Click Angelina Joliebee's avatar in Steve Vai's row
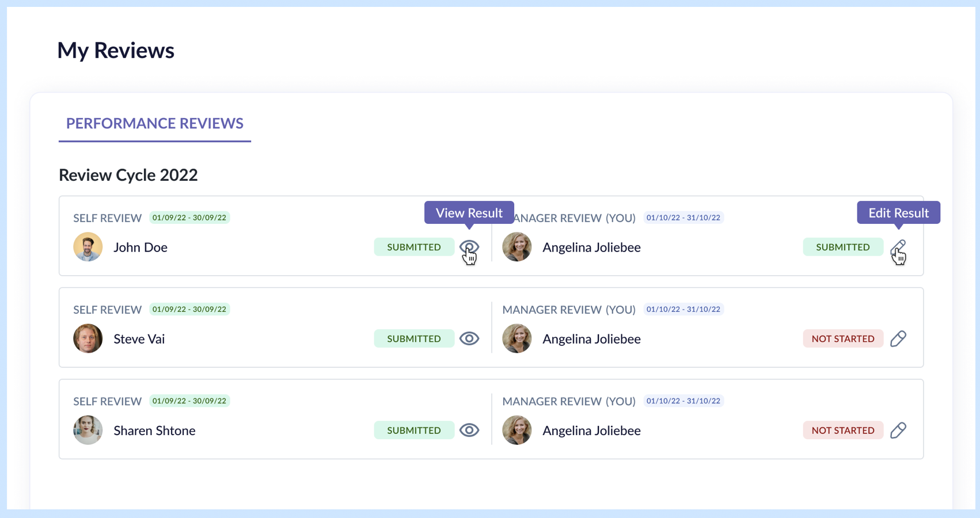980x518 pixels. (516, 338)
